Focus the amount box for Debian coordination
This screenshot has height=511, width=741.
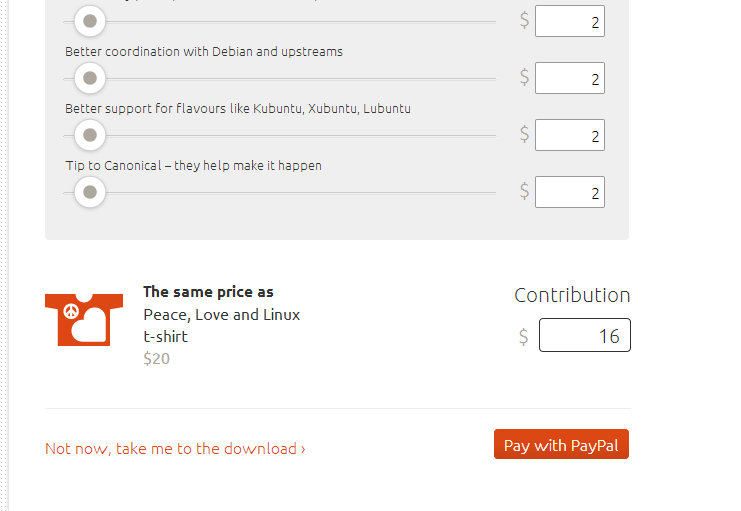pos(570,78)
